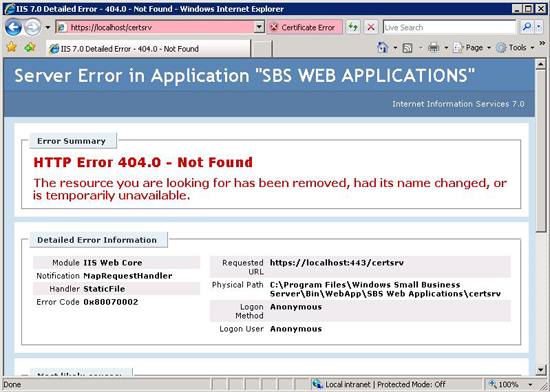Click the Server Error in Application heading
The height and width of the screenshot is (392, 550).
point(244,75)
